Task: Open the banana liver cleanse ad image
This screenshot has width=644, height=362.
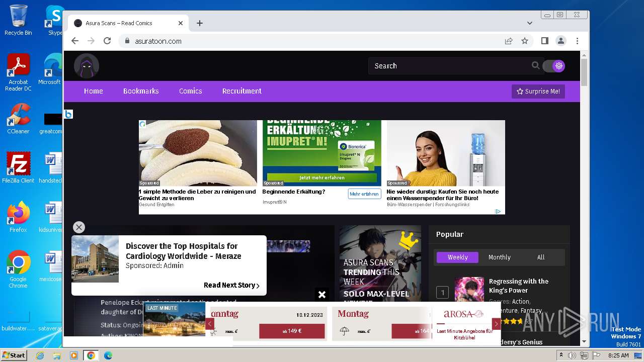Action: tap(198, 153)
